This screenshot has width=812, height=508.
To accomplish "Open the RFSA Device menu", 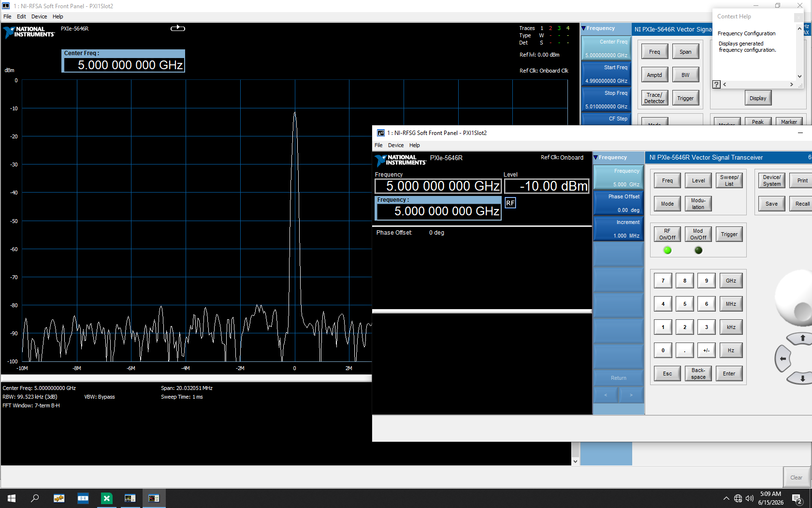I will 39,16.
